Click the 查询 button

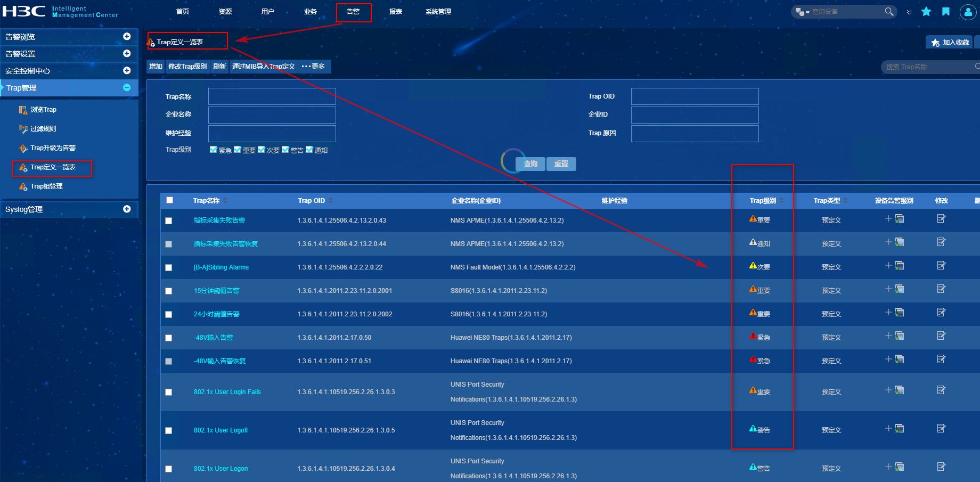(531, 164)
